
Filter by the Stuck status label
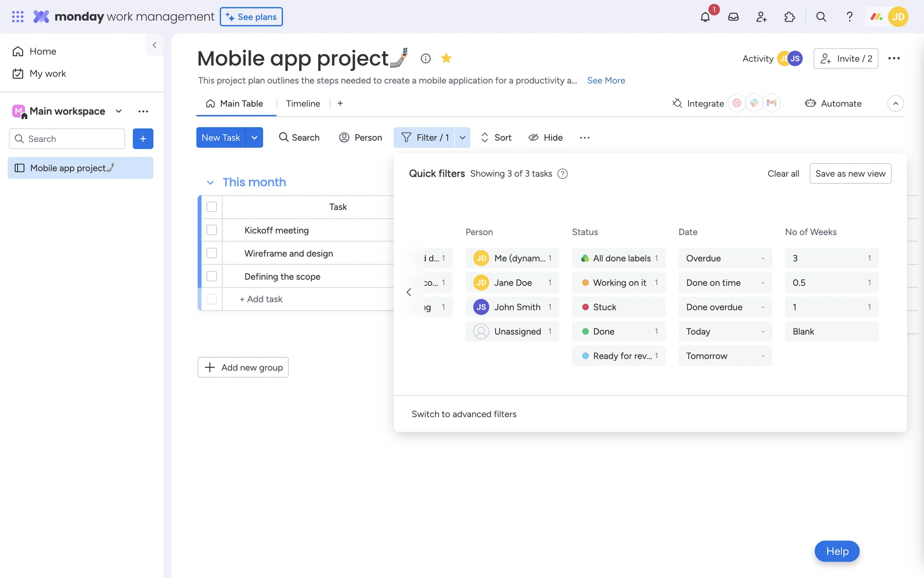618,307
